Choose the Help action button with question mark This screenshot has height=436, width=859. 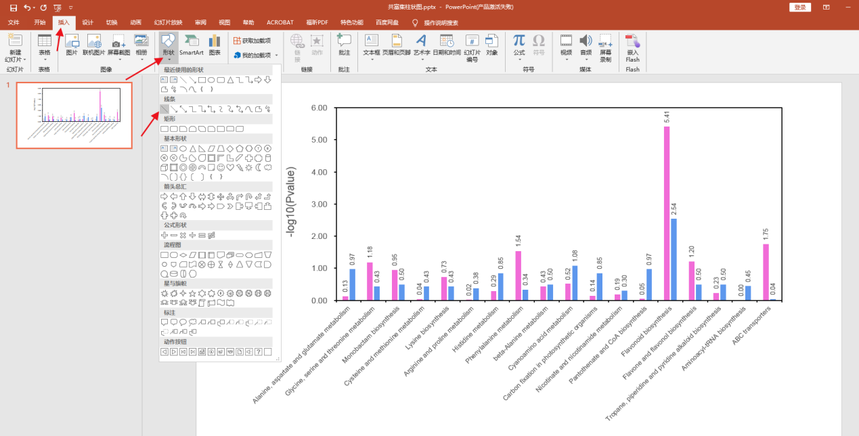[258, 352]
